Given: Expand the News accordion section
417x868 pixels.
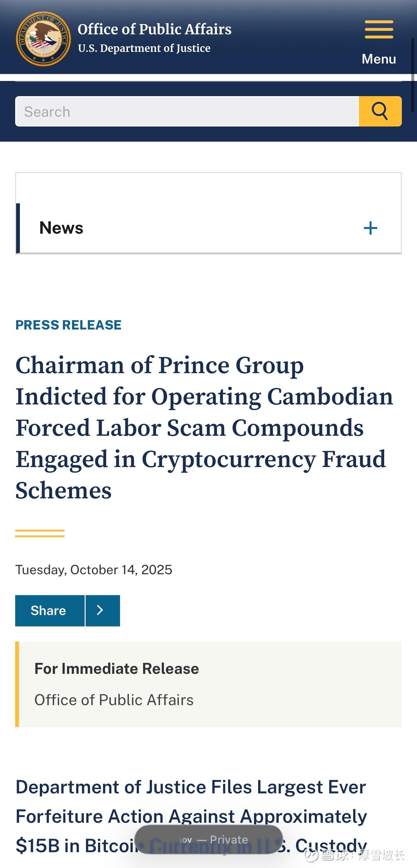Looking at the screenshot, I should [x=370, y=228].
